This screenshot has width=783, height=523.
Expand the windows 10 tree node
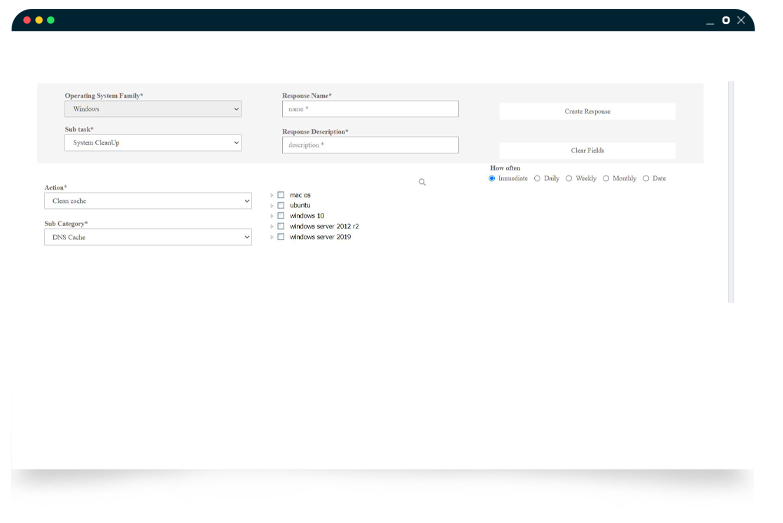tap(272, 216)
